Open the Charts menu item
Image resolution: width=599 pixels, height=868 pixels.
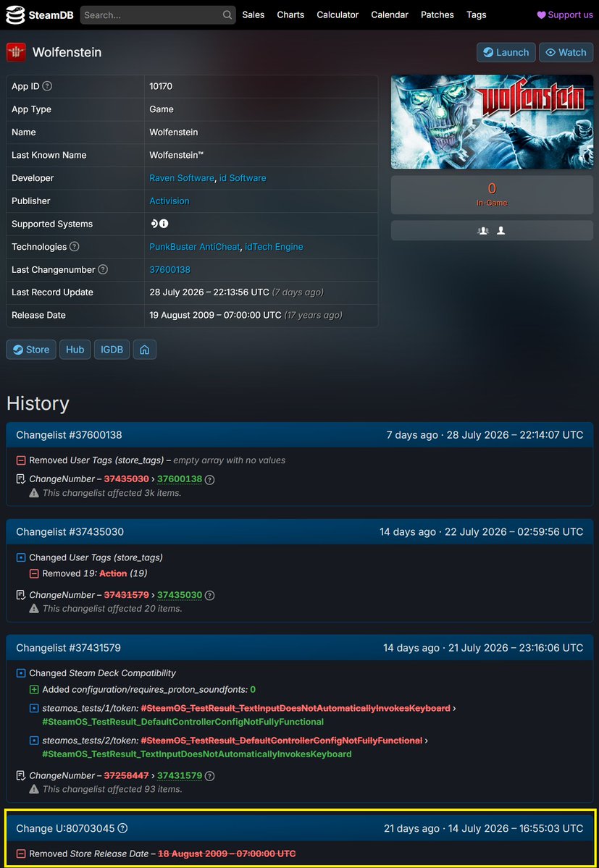pyautogui.click(x=290, y=15)
